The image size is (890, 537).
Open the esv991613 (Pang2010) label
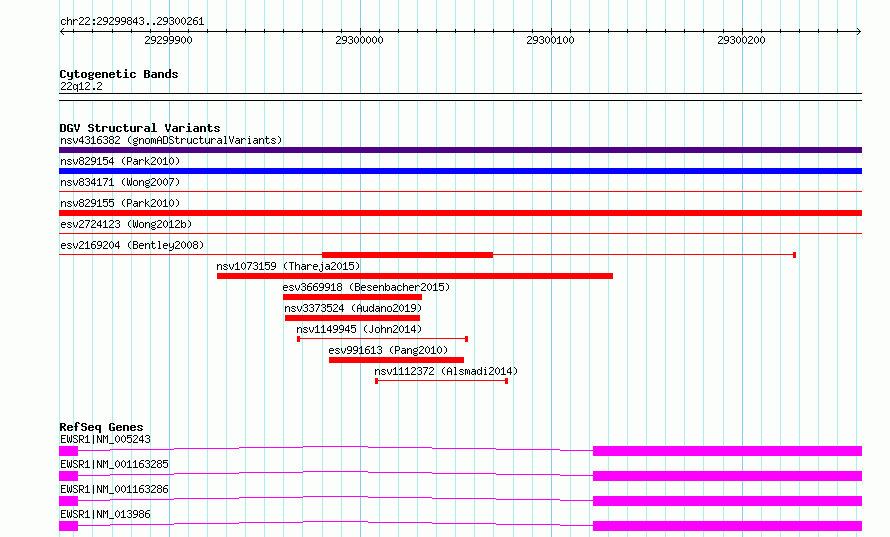[388, 350]
